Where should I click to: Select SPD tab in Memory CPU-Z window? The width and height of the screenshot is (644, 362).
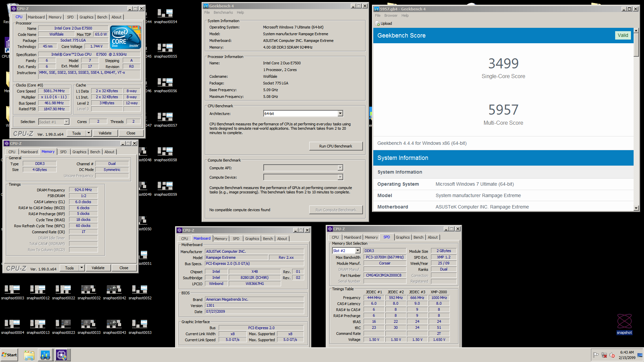point(63,152)
